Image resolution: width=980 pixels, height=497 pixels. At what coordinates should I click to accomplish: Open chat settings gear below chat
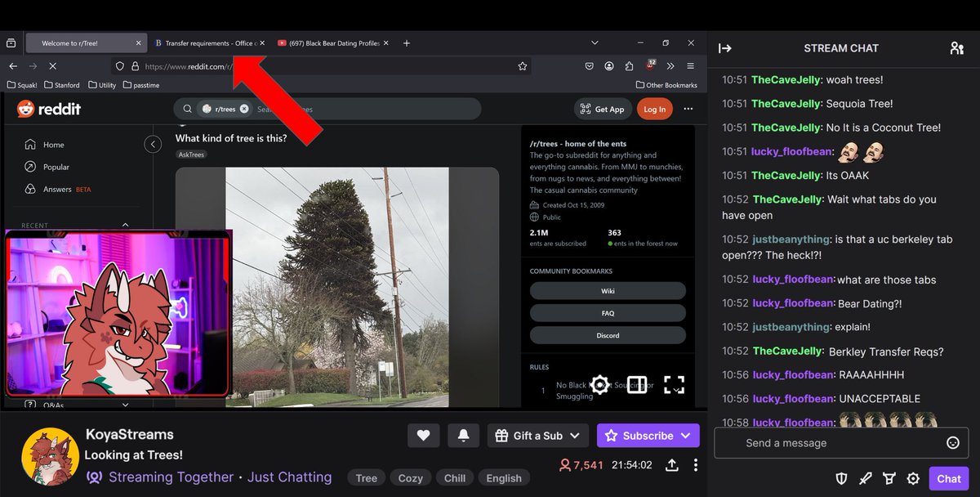point(913,479)
